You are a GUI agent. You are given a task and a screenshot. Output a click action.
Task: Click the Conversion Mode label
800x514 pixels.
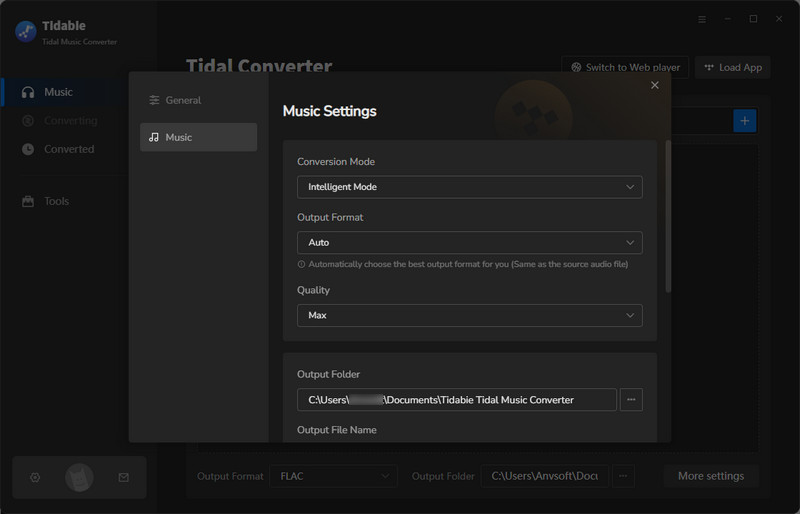336,161
